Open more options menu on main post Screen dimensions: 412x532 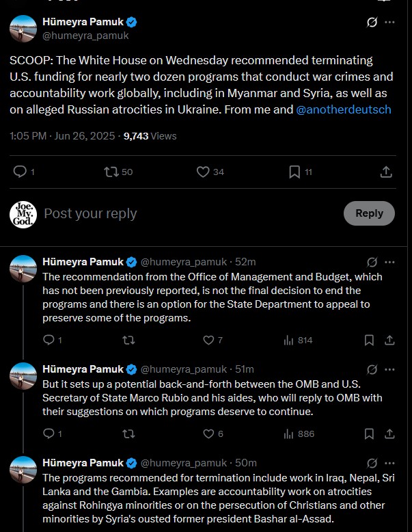click(x=389, y=23)
